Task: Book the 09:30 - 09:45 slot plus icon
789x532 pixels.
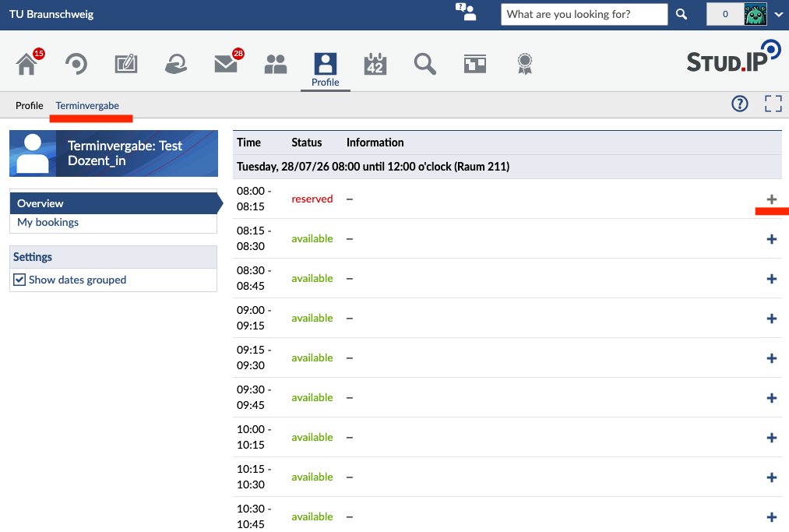Action: point(771,398)
